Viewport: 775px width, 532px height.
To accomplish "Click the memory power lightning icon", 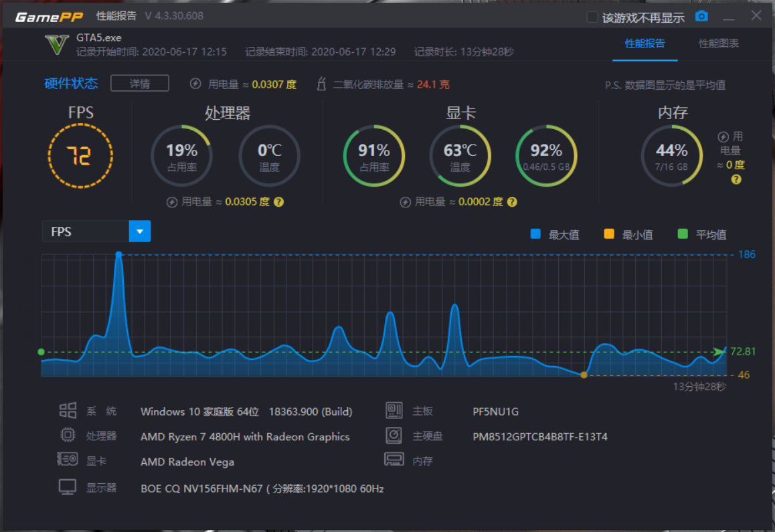I will 723,137.
